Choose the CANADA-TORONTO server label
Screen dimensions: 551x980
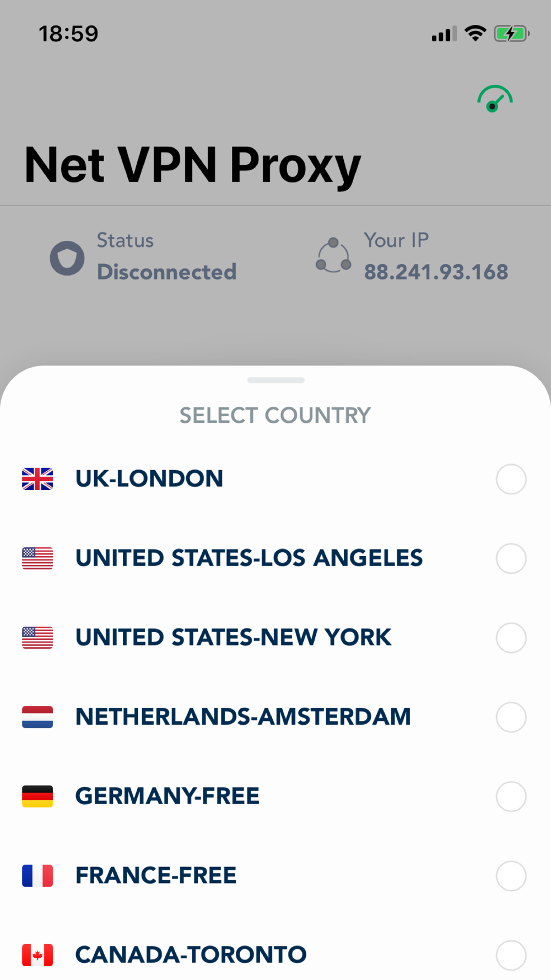[191, 955]
